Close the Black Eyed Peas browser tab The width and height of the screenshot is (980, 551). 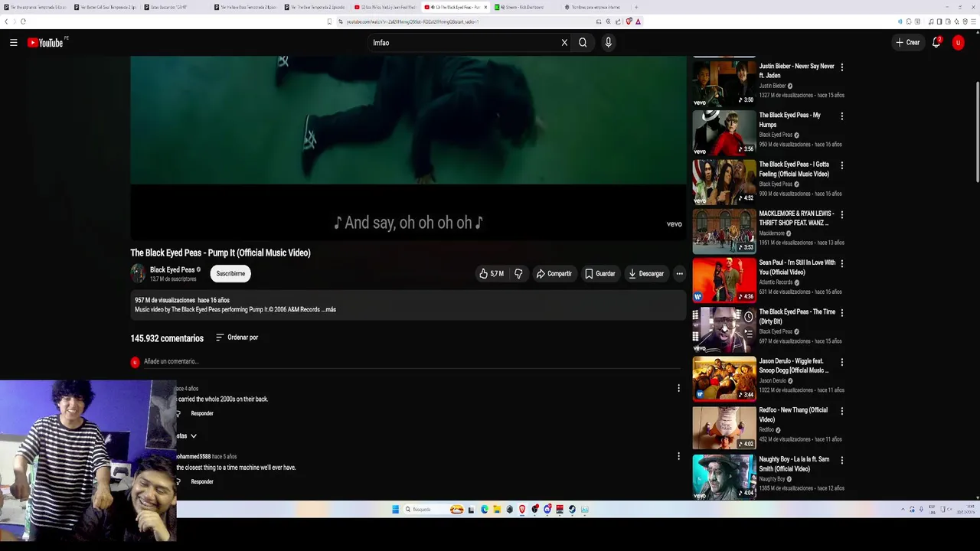(x=485, y=7)
